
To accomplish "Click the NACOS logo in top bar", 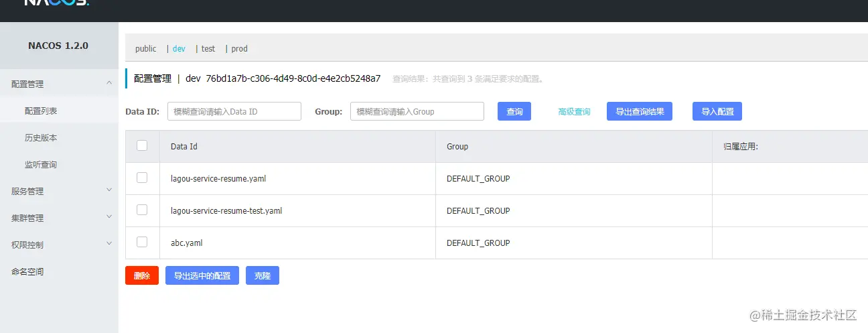I will coord(56,2).
